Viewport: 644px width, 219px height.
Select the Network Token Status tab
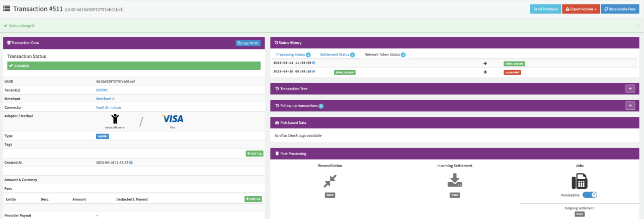point(384,54)
